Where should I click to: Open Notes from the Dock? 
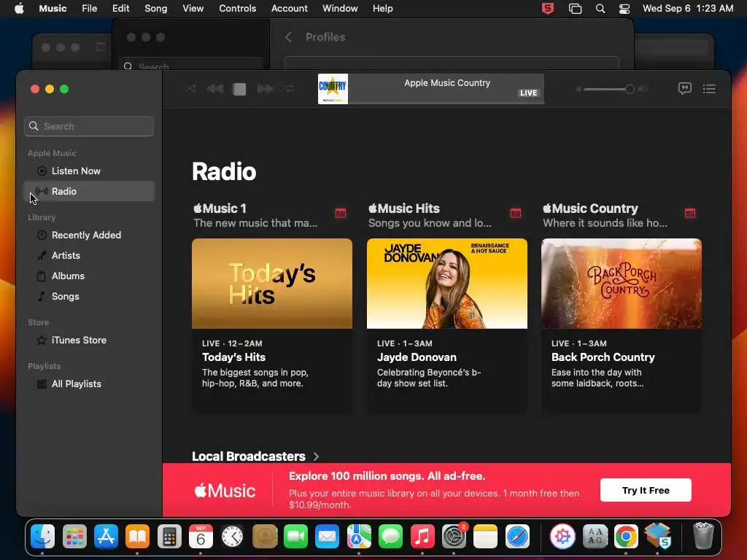pos(485,537)
